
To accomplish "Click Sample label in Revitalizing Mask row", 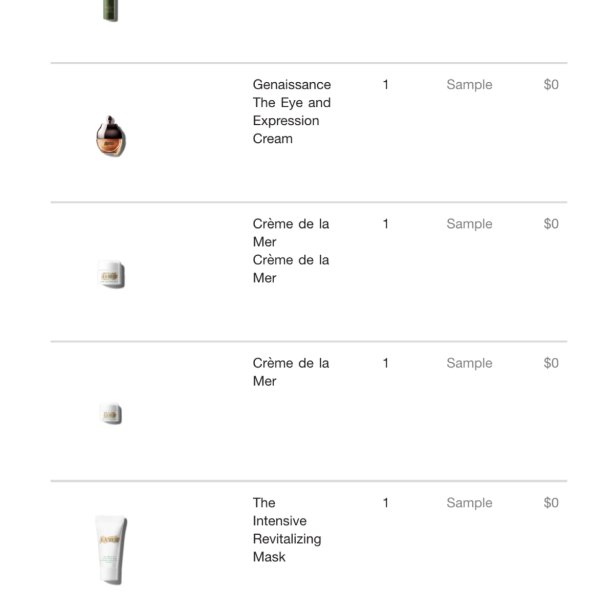I will click(469, 503).
